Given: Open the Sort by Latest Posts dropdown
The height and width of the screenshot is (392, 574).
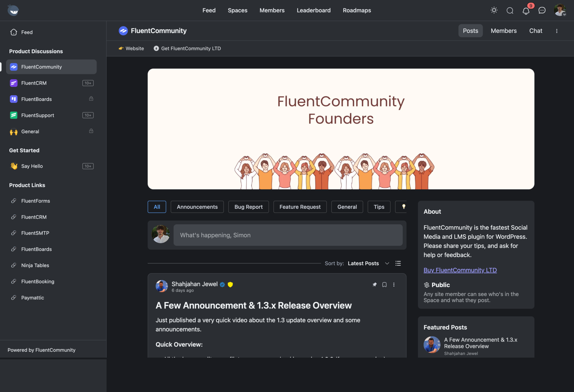Looking at the screenshot, I should 368,263.
